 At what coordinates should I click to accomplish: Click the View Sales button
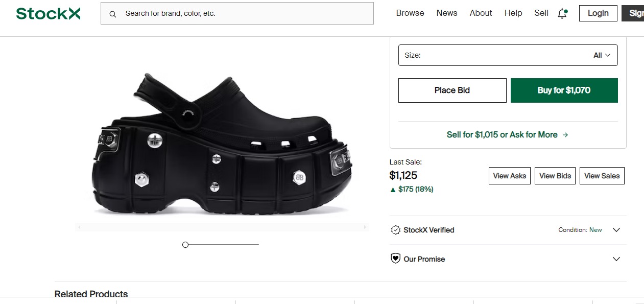pos(602,176)
